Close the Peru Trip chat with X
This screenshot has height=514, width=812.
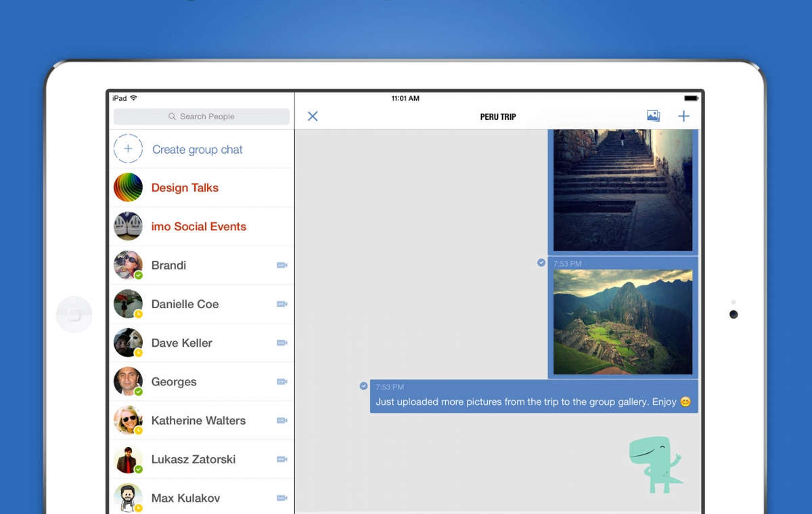click(x=313, y=116)
